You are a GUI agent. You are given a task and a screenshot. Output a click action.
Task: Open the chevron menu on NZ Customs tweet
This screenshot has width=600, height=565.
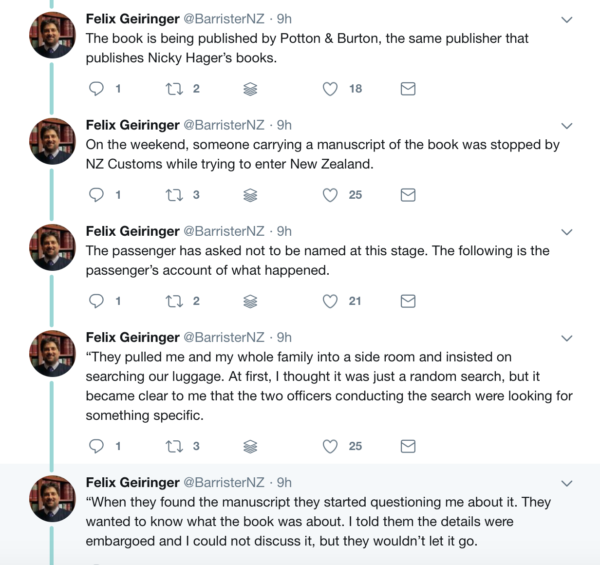point(567,125)
